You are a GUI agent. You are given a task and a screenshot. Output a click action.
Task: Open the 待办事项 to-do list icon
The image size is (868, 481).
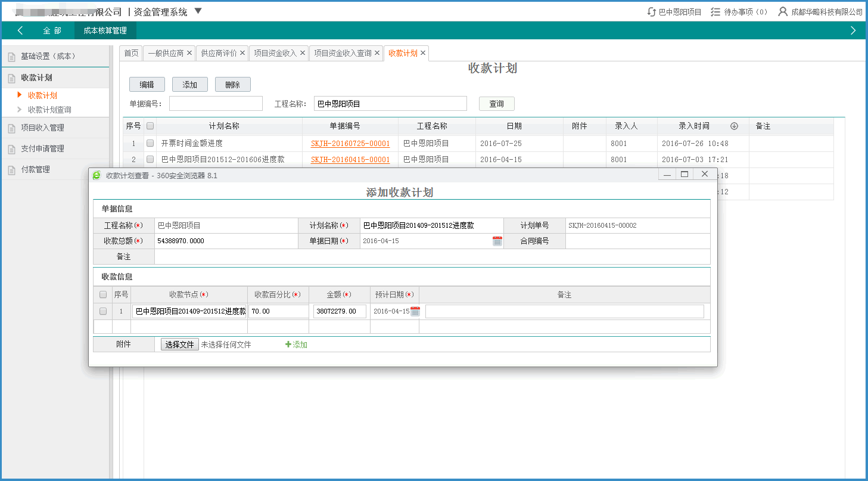click(716, 12)
